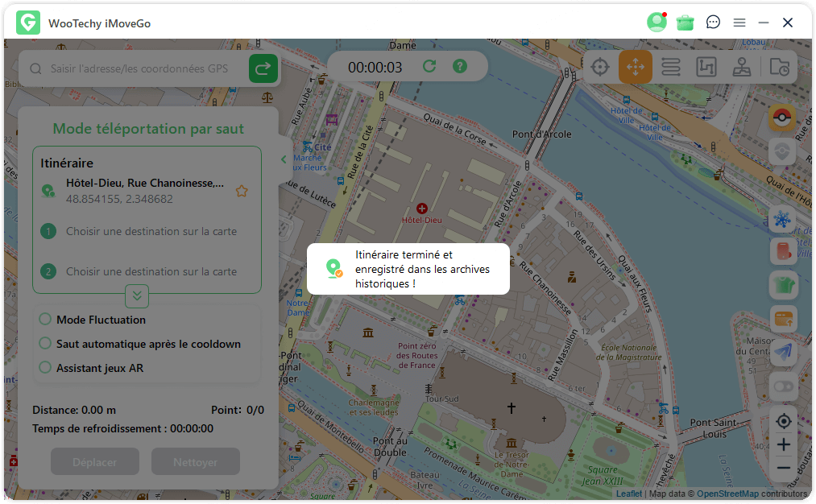Click the green search/go arrow button

263,69
